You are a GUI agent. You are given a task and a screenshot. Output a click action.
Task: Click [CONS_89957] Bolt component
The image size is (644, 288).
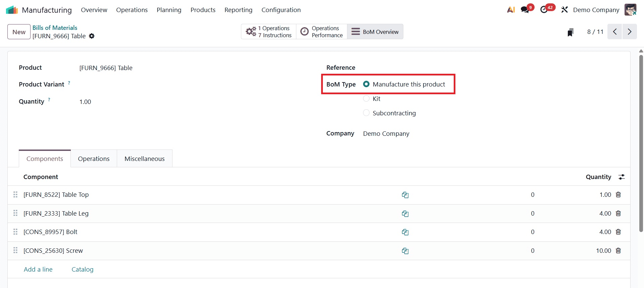50,232
